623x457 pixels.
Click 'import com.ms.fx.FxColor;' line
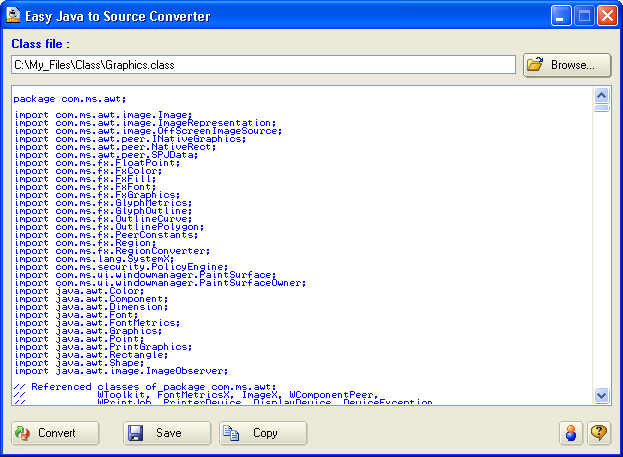tap(88, 171)
